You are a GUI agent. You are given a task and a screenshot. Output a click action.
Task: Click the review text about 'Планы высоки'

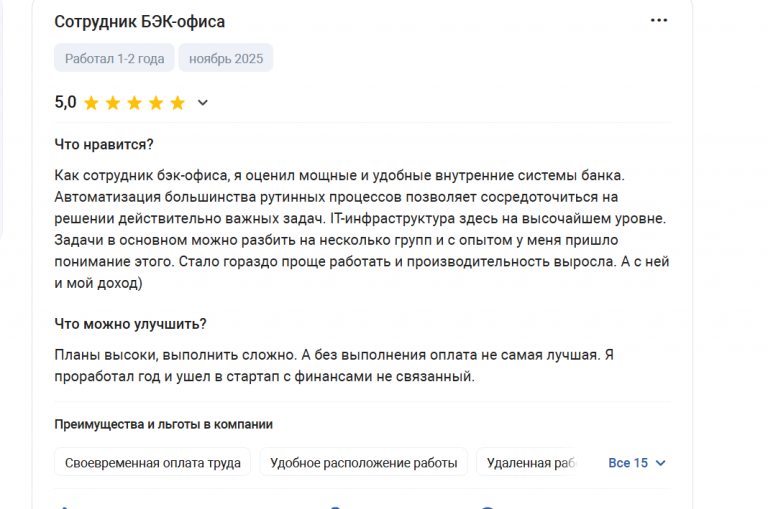tap(334, 365)
